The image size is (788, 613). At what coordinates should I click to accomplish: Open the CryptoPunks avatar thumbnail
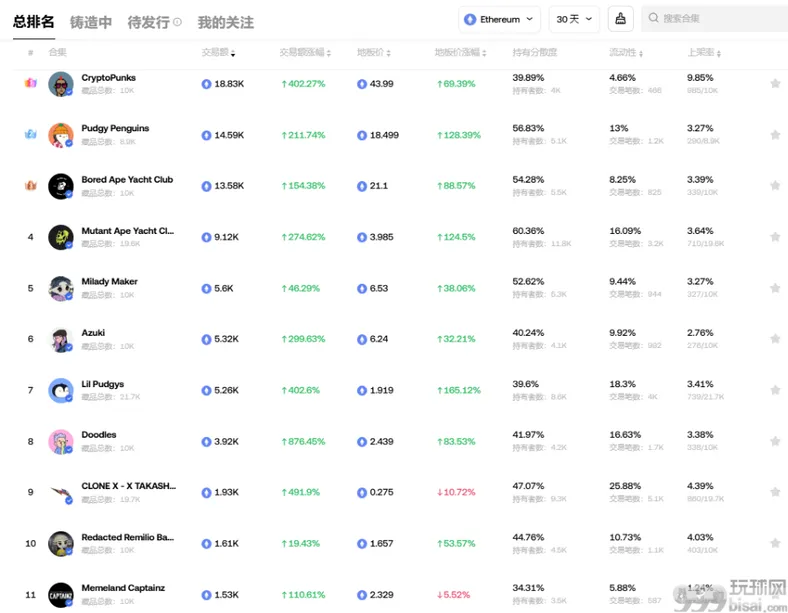click(61, 84)
